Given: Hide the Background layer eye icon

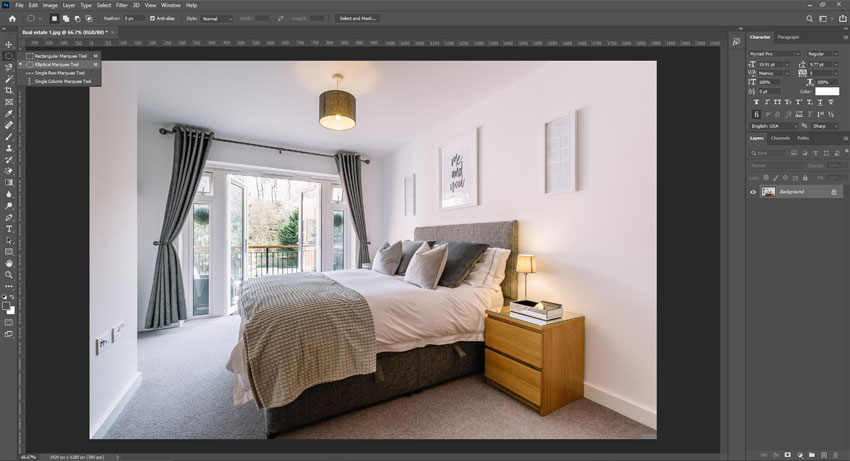Looking at the screenshot, I should (752, 192).
